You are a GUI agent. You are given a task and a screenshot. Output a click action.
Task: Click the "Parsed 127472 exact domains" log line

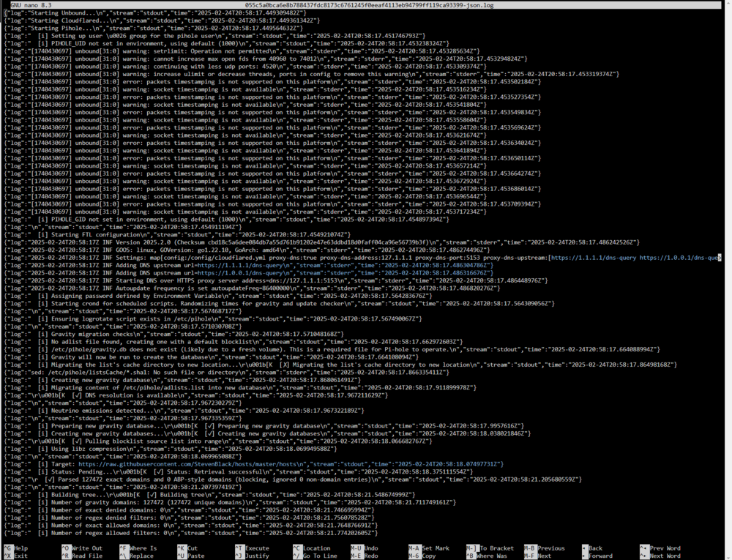click(294, 479)
